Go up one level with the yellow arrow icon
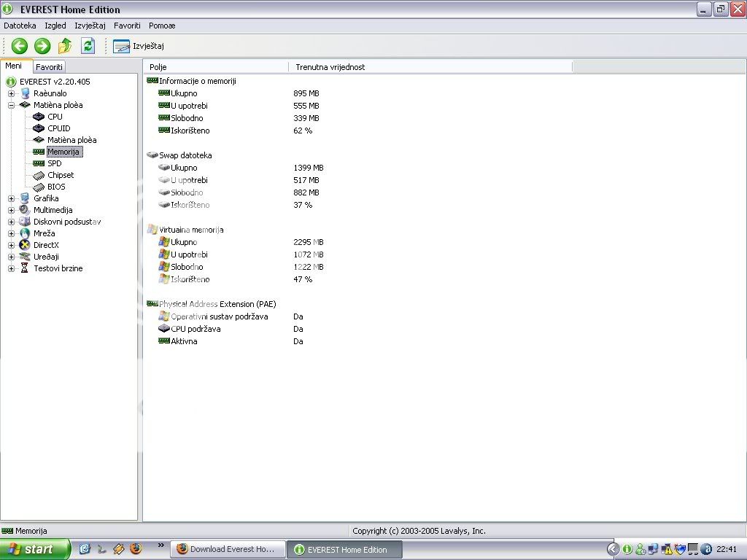The height and width of the screenshot is (560, 747). coord(65,46)
